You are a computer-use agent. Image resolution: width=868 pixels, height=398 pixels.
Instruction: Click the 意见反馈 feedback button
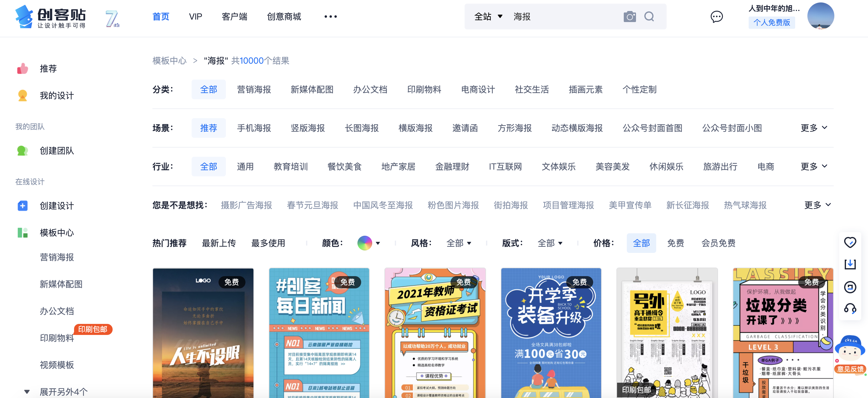pyautogui.click(x=850, y=369)
